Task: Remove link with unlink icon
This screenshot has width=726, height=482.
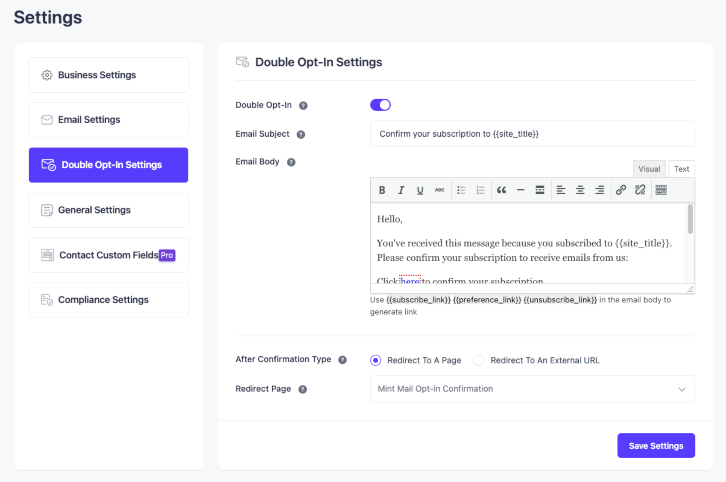Action: (x=640, y=190)
